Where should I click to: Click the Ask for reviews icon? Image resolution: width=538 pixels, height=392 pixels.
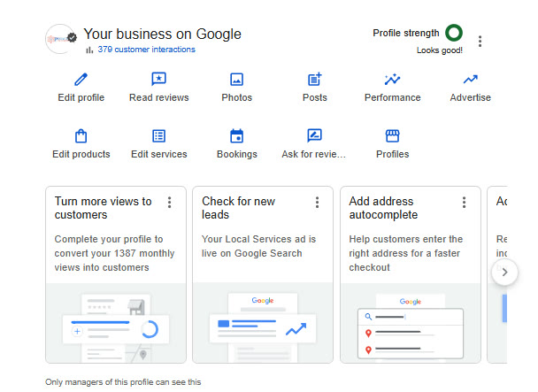315,135
